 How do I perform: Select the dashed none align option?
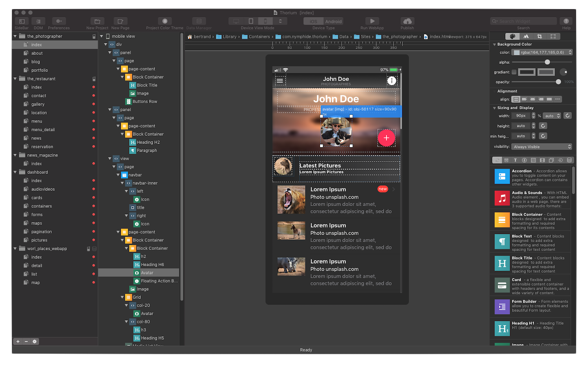[557, 99]
